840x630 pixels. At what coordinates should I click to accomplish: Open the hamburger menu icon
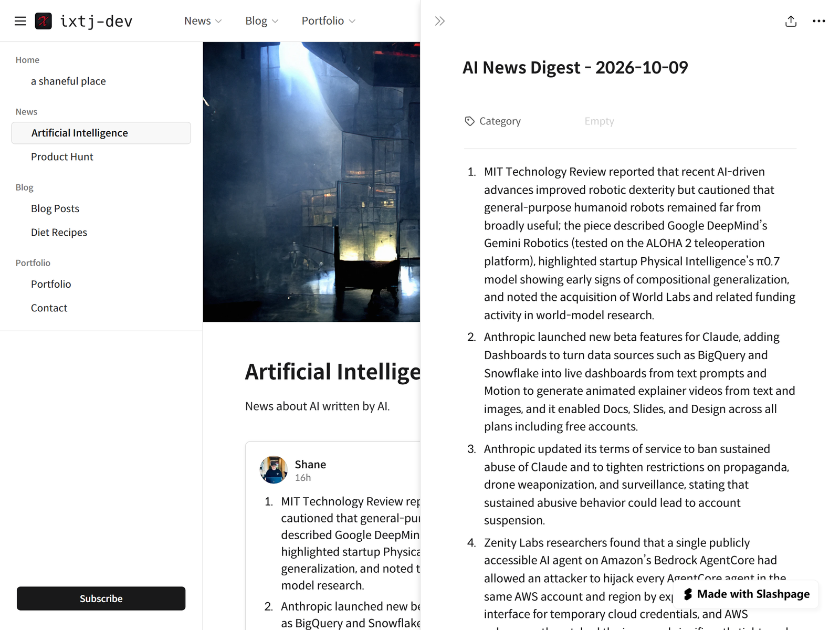click(x=20, y=21)
